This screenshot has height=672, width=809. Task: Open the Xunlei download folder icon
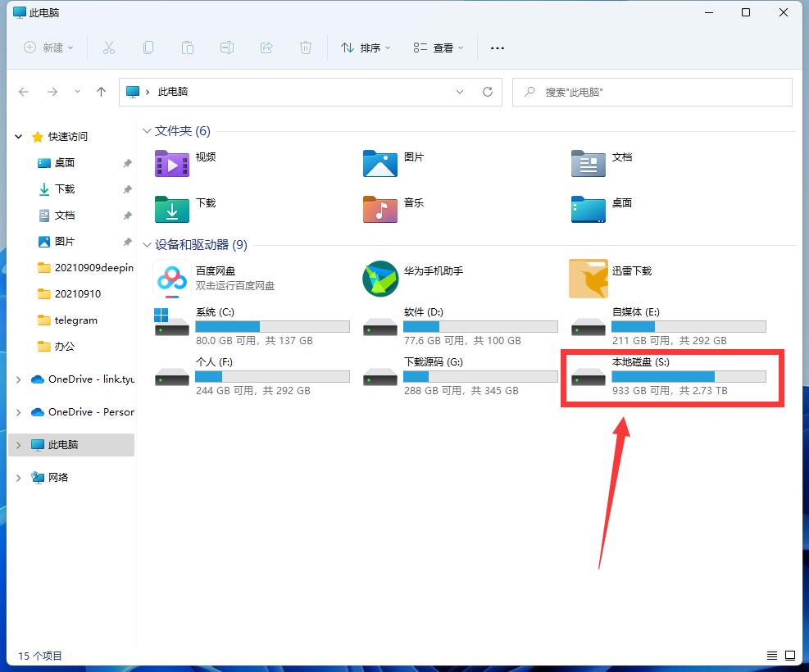[x=588, y=279]
